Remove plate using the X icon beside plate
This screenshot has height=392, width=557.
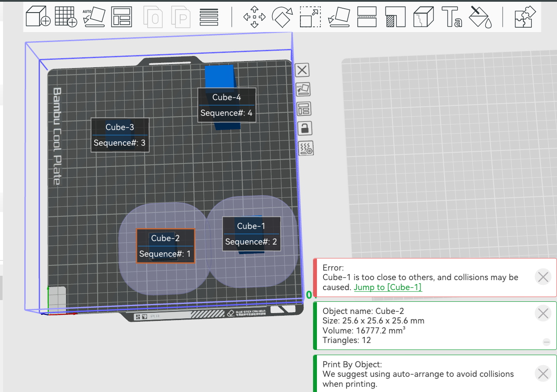point(302,69)
